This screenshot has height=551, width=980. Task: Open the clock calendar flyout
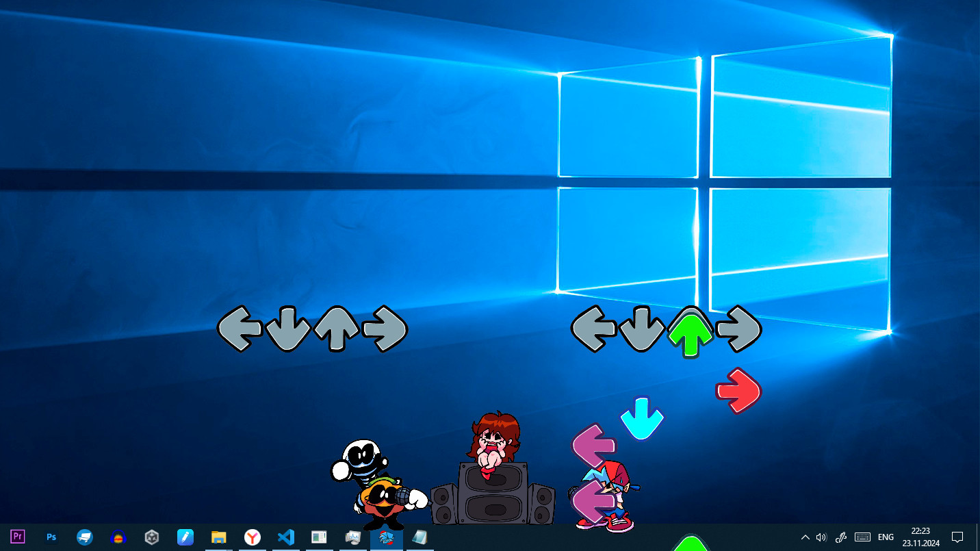click(x=920, y=537)
